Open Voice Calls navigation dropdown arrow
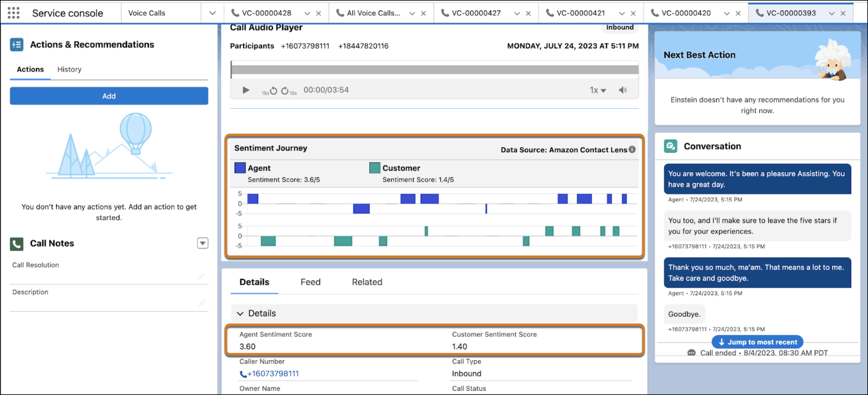The image size is (868, 395). click(x=212, y=13)
